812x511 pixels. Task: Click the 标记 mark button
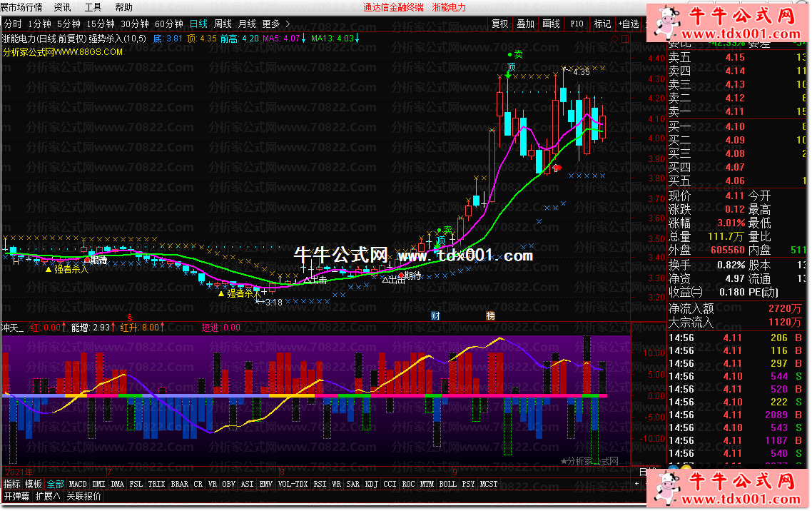pyautogui.click(x=602, y=24)
